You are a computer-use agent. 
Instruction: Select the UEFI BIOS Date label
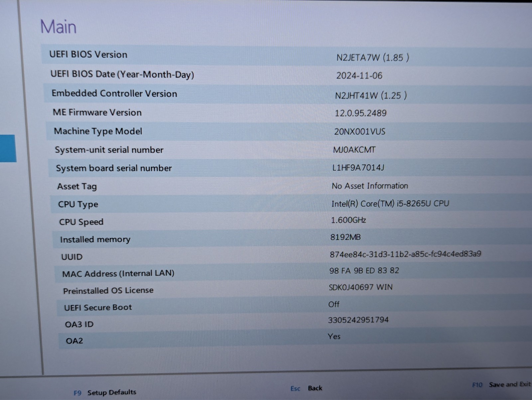(122, 74)
